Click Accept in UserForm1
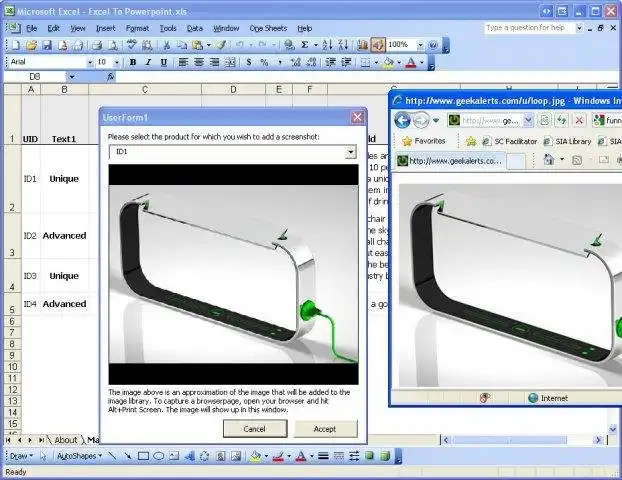622x480 pixels. tap(325, 429)
